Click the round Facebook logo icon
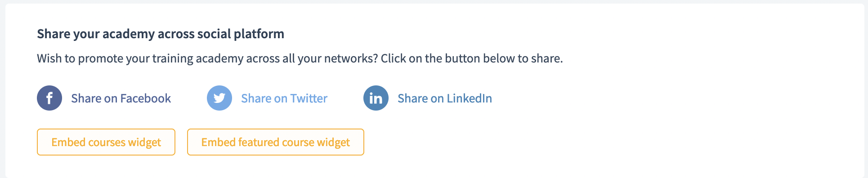868x178 pixels. click(49, 98)
